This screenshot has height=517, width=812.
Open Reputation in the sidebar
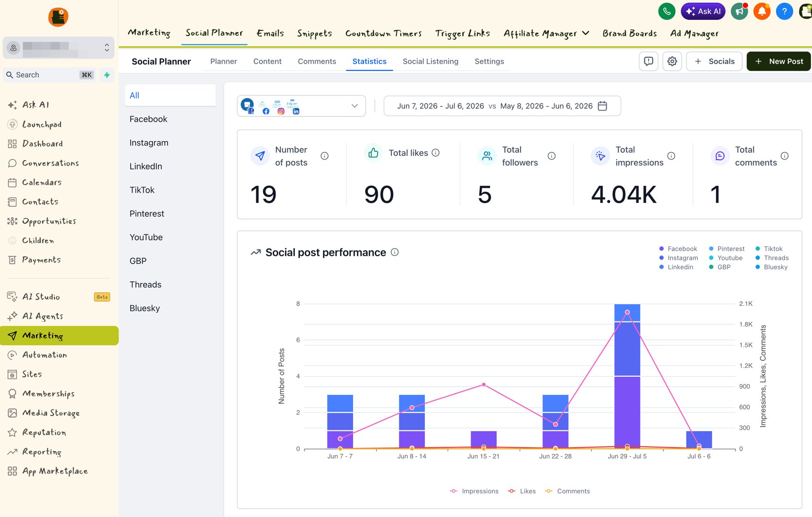[x=38, y=432]
